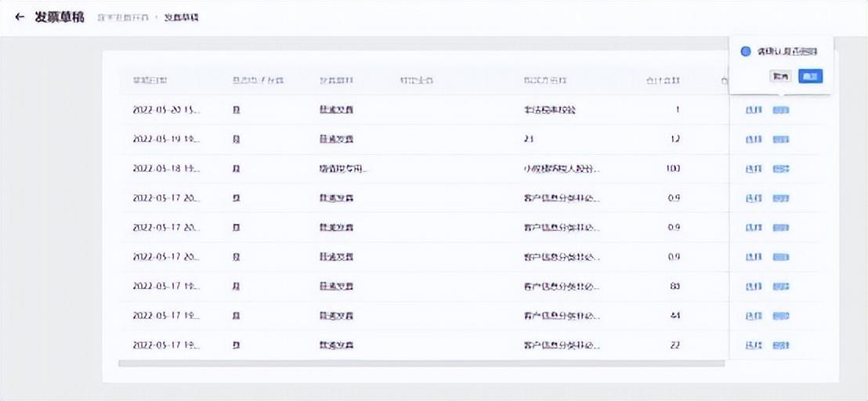Click the 普通发票 cell in the 2022-05-20 row
Viewport: 868px width, 401px height.
337,110
